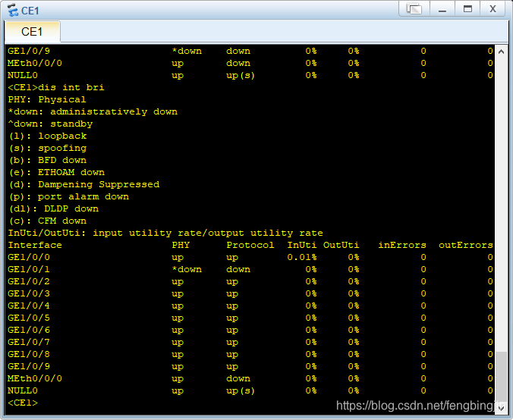513x420 pixels.
Task: Click 'GE1/0/9' in the top partial output
Action: (x=29, y=51)
